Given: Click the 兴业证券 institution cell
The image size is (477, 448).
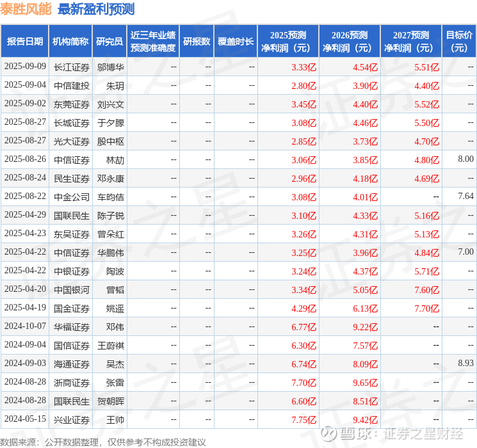Looking at the screenshot, I should point(72,420).
